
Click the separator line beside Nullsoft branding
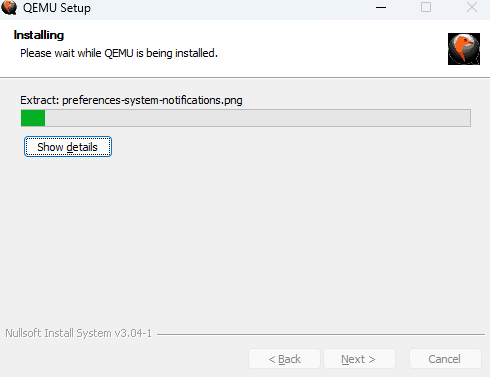pos(321,334)
